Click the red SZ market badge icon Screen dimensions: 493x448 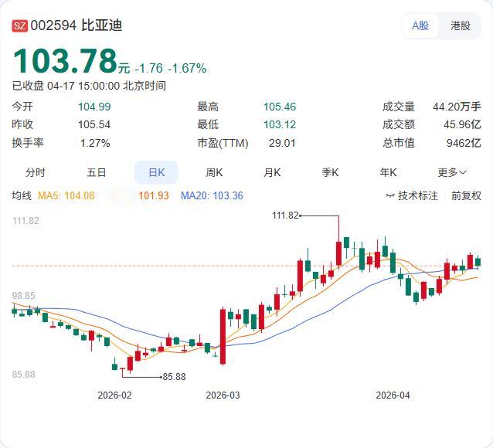pos(20,25)
